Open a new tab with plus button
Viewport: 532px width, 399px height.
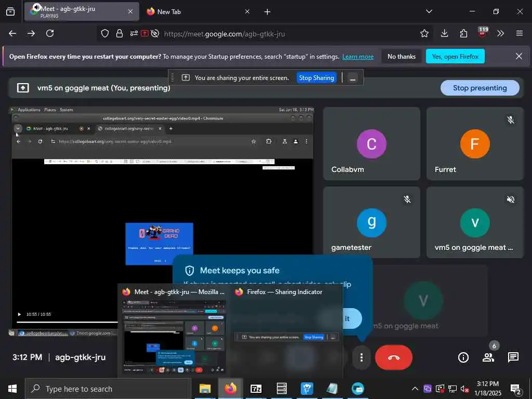pos(268,12)
